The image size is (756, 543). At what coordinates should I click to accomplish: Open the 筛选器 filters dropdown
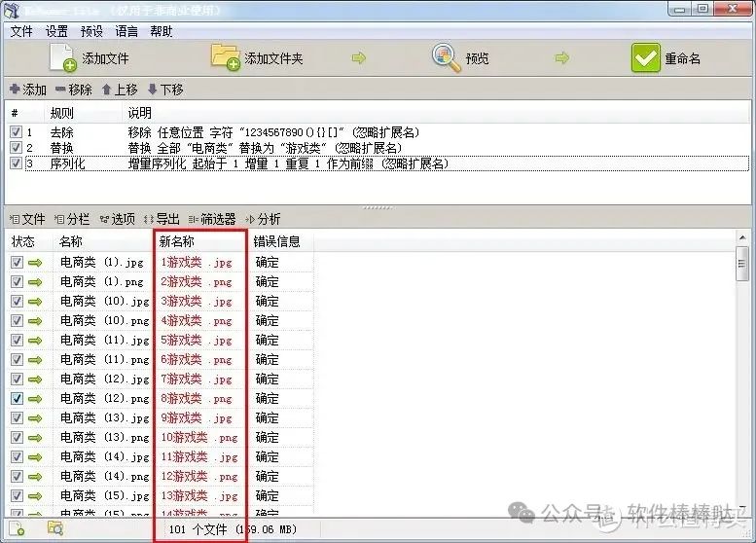pos(212,219)
